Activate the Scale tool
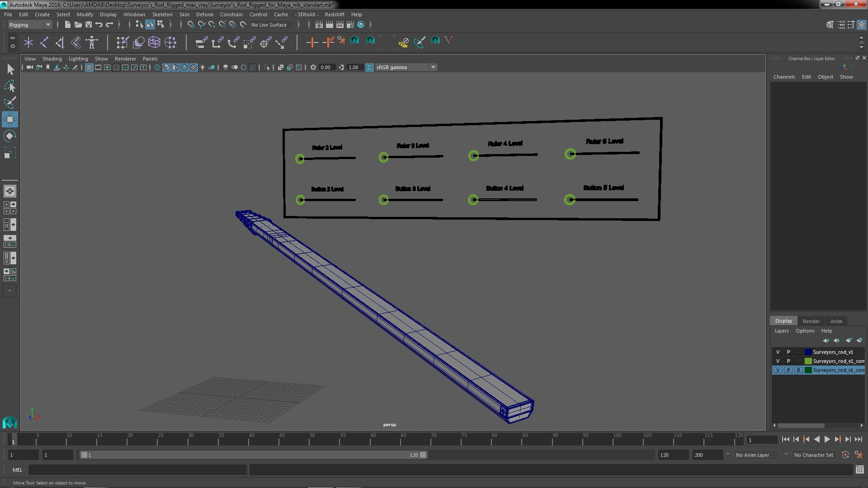This screenshot has width=868, height=488. pyautogui.click(x=10, y=153)
